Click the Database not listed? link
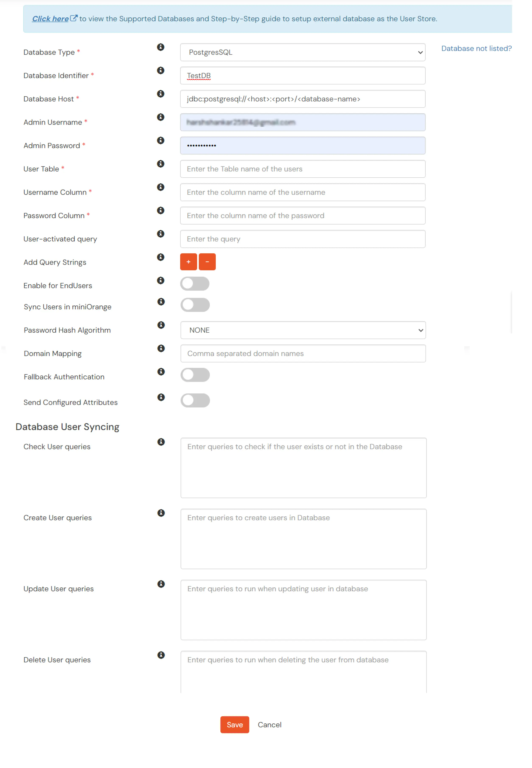Image resolution: width=532 pixels, height=768 pixels. [x=476, y=48]
